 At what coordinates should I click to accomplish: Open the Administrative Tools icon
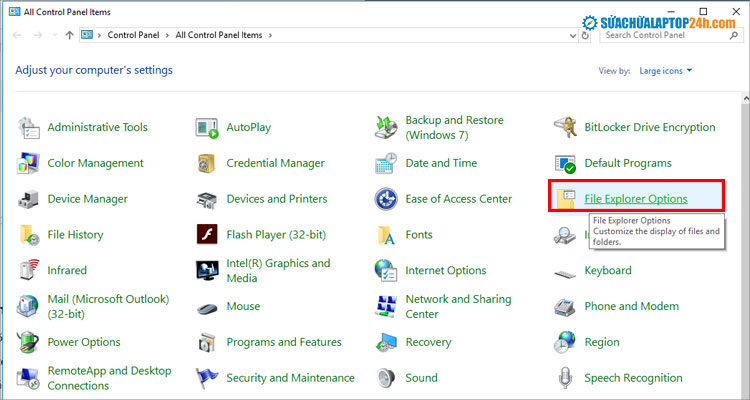click(x=28, y=127)
